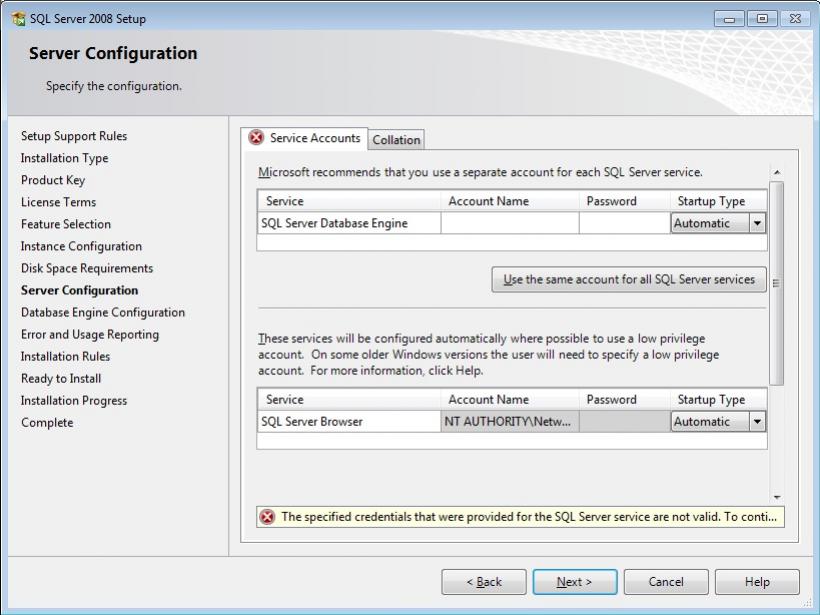Open Startup Type dropdown for SQL Server Database Engine
Image resolution: width=820 pixels, height=615 pixels.
pyautogui.click(x=757, y=223)
